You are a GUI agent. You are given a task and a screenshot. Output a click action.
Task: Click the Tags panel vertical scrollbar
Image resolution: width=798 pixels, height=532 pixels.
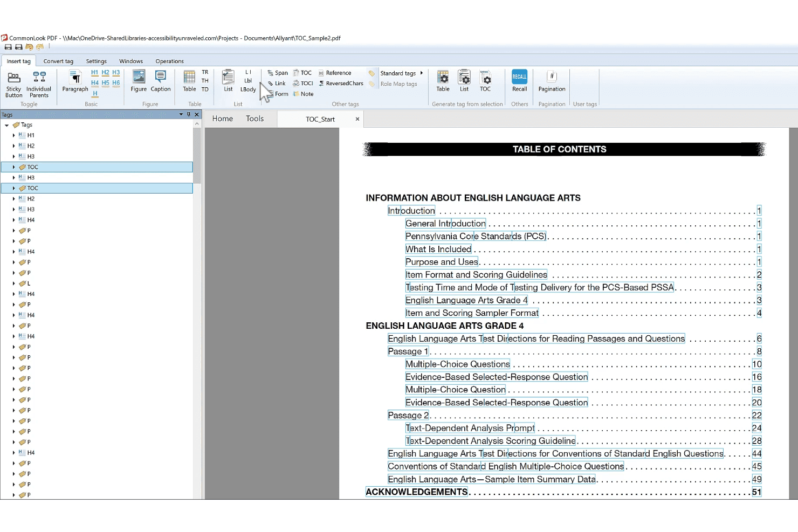pos(197,155)
